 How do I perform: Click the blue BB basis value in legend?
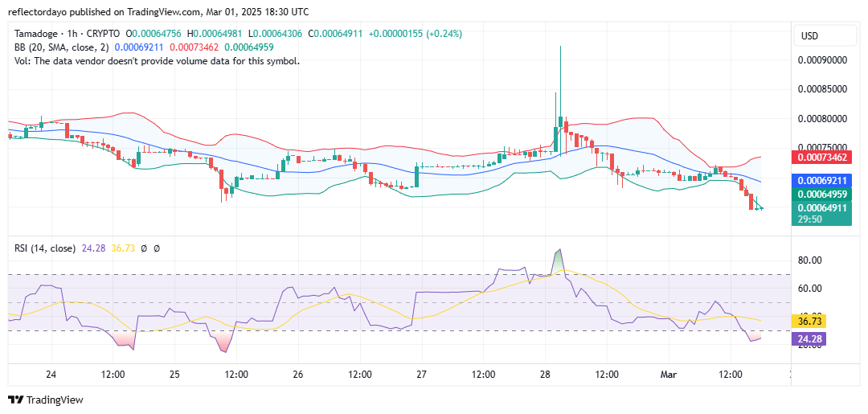pos(138,47)
